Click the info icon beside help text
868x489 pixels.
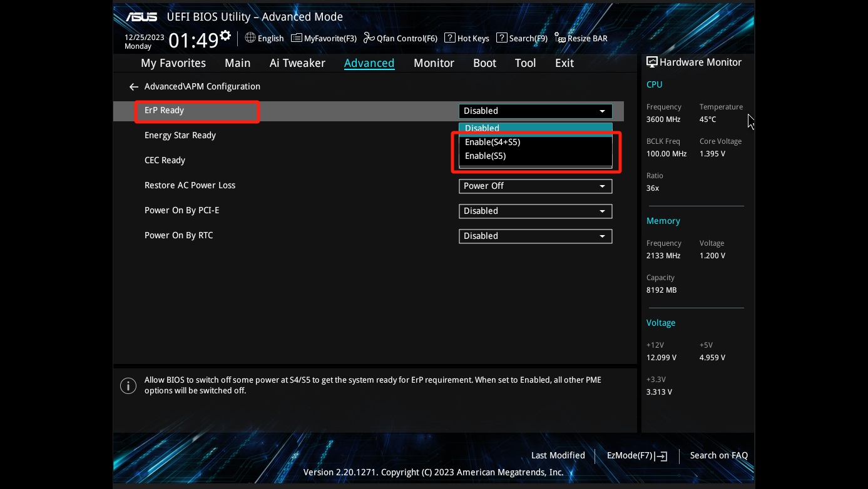pos(128,386)
